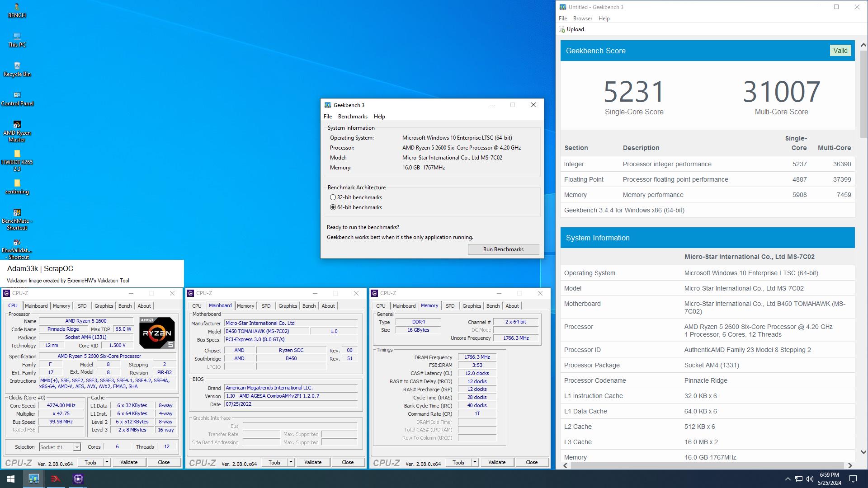
Task: Select 64-bit benchmarks radio button
Action: click(x=333, y=207)
